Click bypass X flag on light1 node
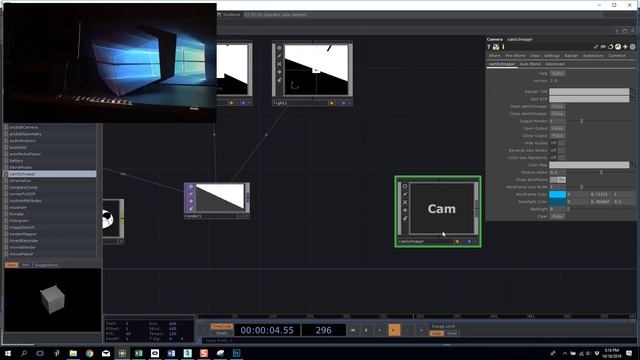This screenshot has width=640, height=360. 279,64
